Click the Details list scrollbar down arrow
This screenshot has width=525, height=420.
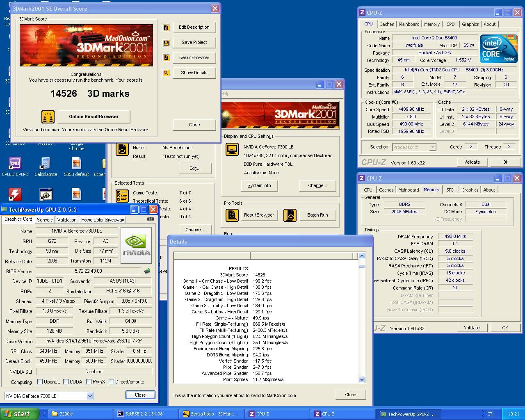(362, 380)
